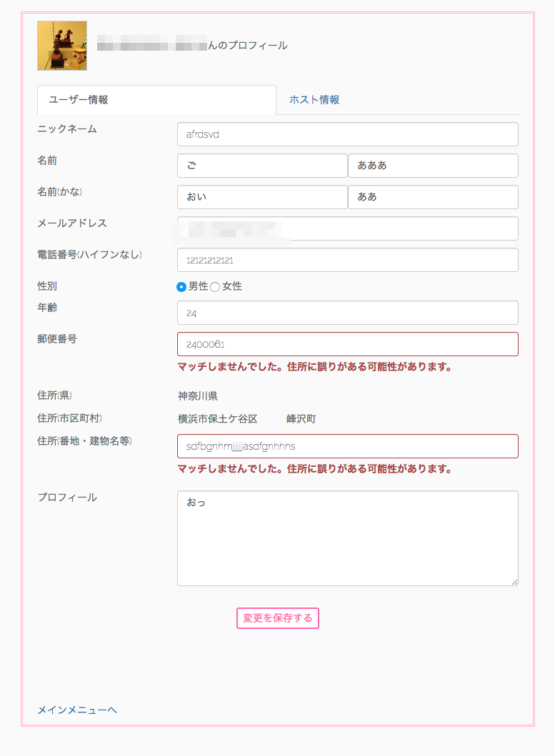Viewport: 555px width, 756px height.
Task: Click the first 名前 field containing ご
Action: 262,166
